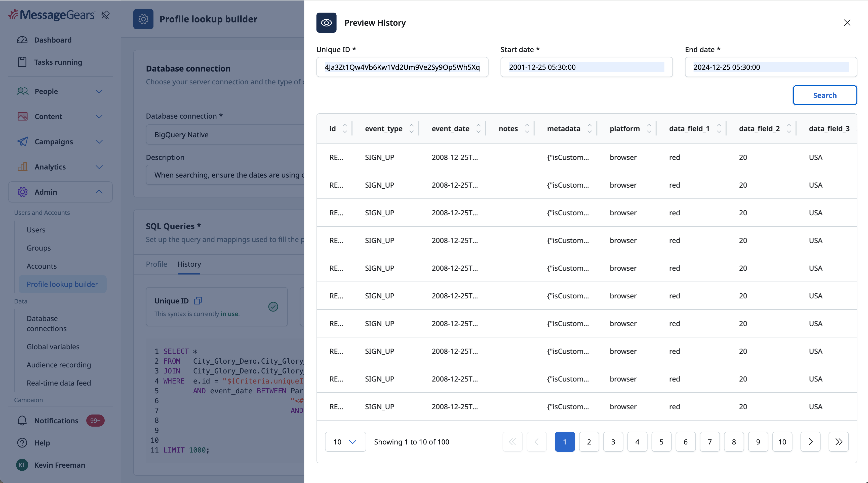The height and width of the screenshot is (483, 868).
Task: Open rows-per-page dropdown showing 10
Action: click(x=345, y=442)
